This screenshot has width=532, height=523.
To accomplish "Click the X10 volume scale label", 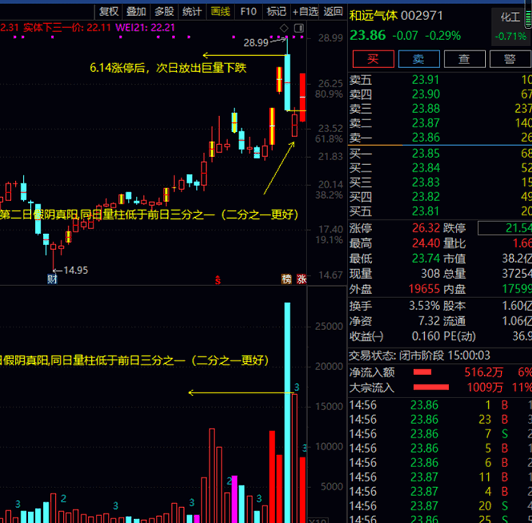I will coord(318,521).
